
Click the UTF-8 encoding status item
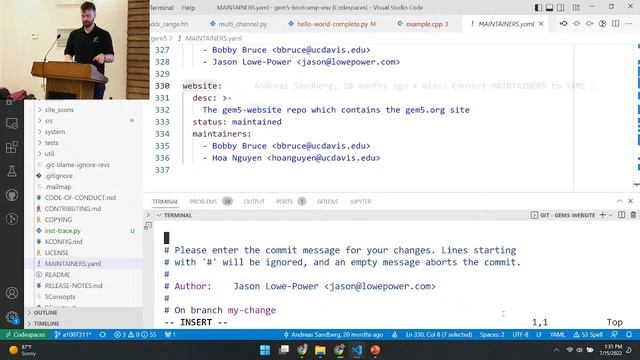(x=520, y=335)
